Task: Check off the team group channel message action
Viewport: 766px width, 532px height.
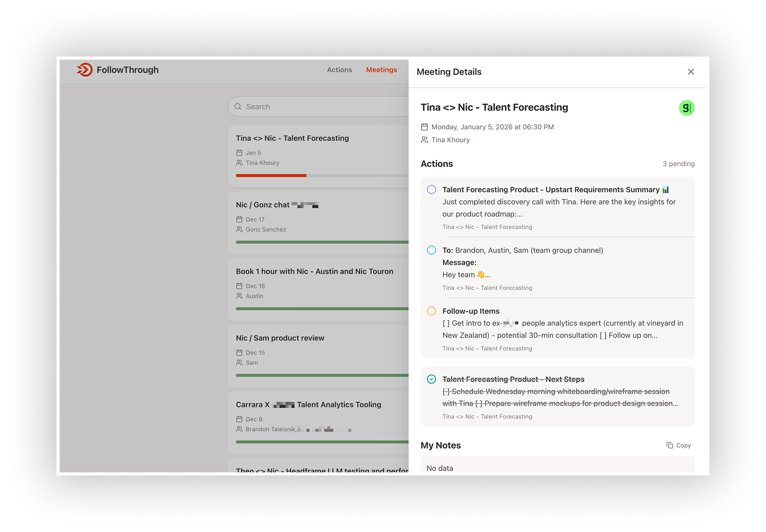Action: [431, 250]
